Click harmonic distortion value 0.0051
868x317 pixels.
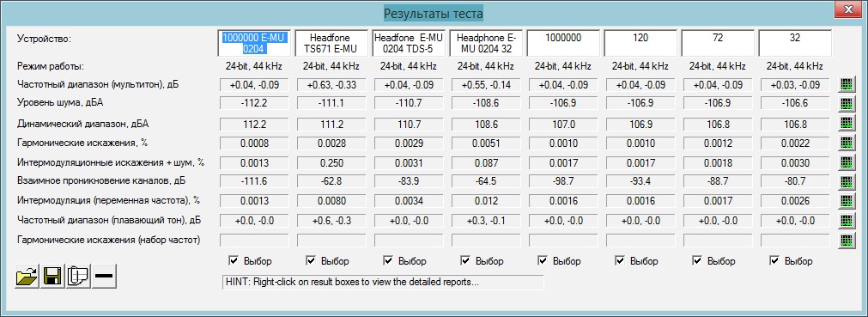(x=486, y=143)
